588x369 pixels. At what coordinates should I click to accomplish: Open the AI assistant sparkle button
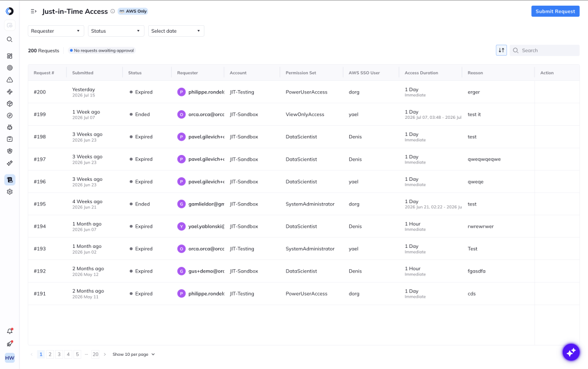[571, 352]
